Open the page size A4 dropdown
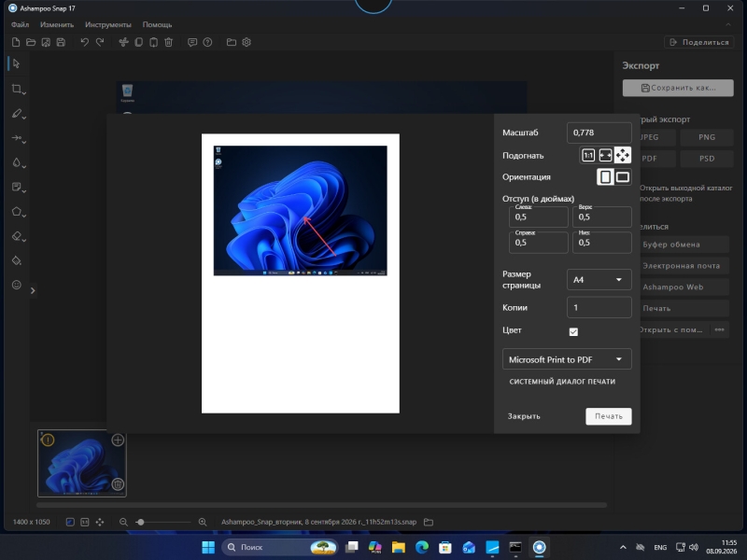 pos(599,279)
